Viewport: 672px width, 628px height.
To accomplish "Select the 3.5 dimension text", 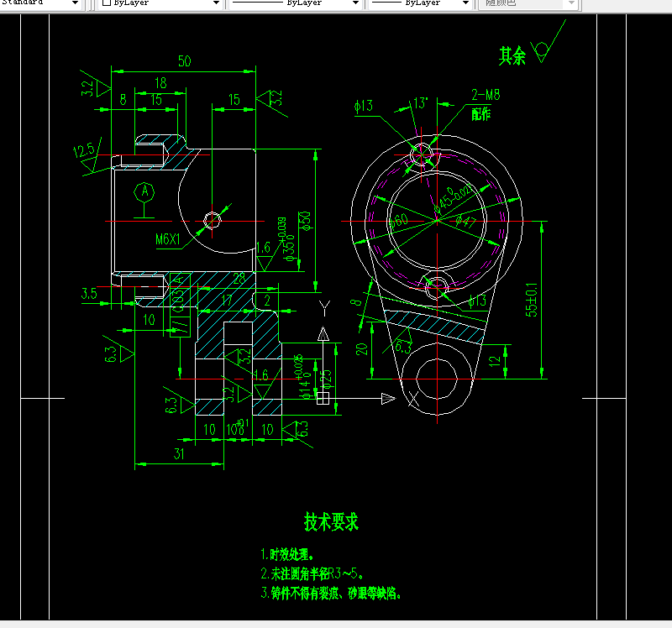I will (x=89, y=294).
